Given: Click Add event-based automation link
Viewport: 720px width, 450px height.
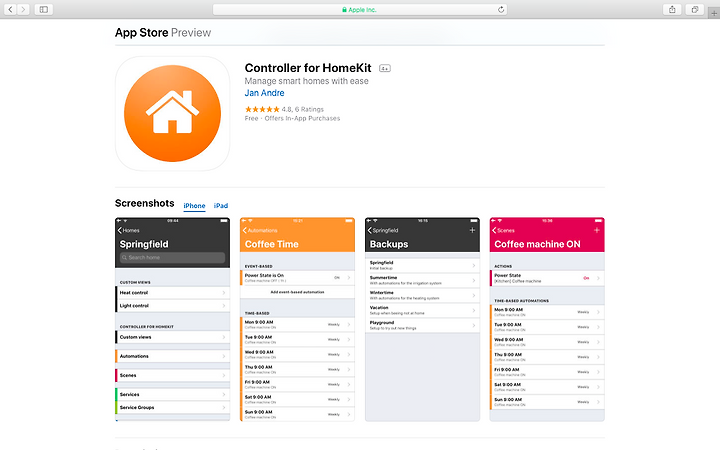Looking at the screenshot, I should [297, 292].
